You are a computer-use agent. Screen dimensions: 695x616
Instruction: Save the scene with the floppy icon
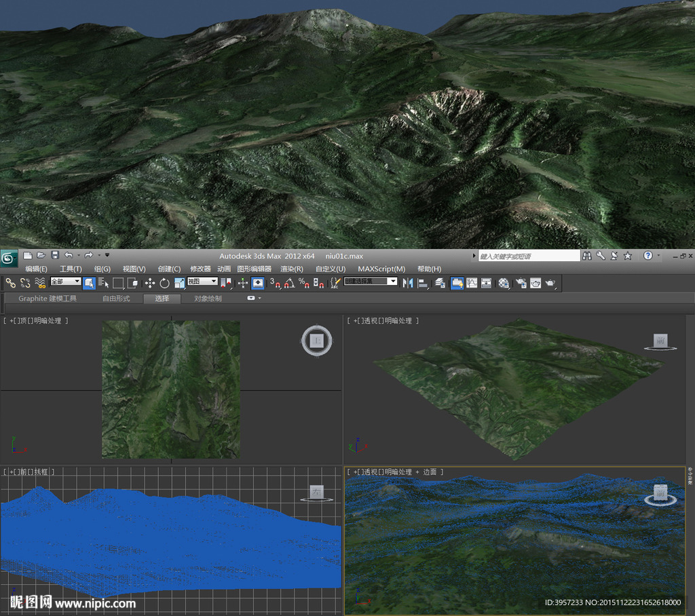point(55,255)
